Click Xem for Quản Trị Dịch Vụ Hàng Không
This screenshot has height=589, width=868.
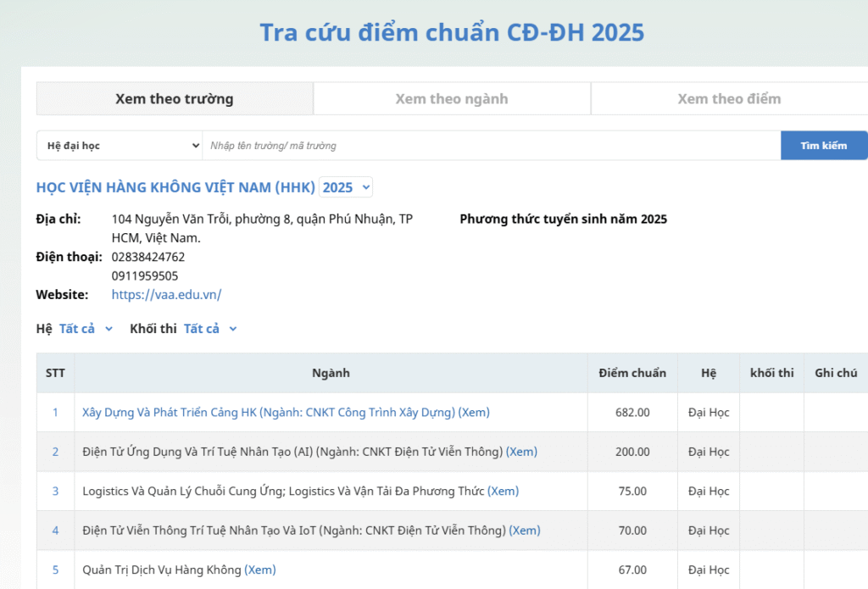coord(260,570)
